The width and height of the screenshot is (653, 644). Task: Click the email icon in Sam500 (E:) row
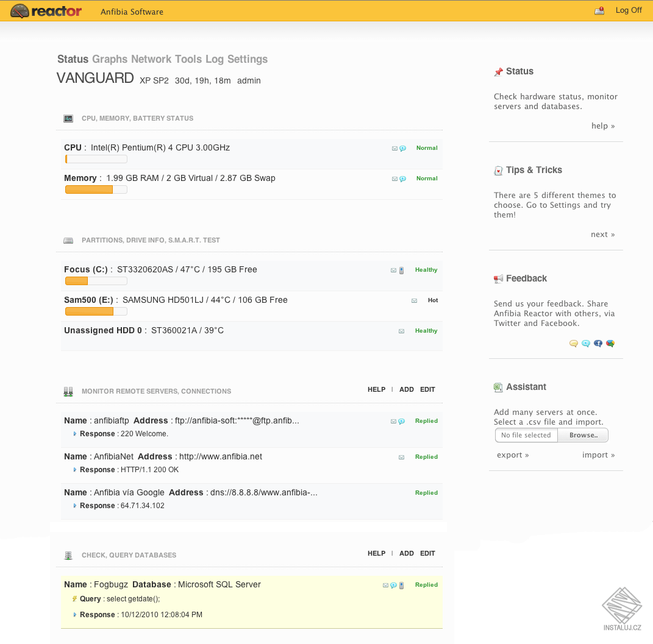[415, 301]
